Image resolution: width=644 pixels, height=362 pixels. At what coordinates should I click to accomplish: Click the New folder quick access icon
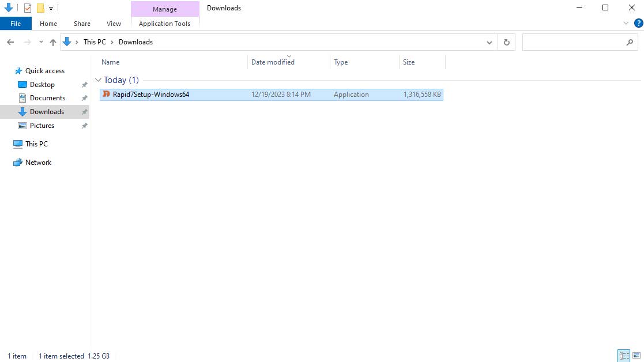coord(40,8)
